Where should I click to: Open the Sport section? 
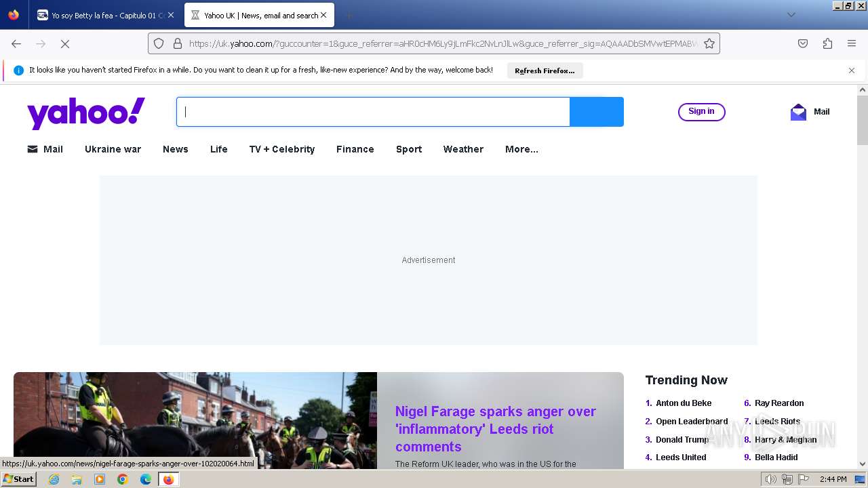click(409, 149)
